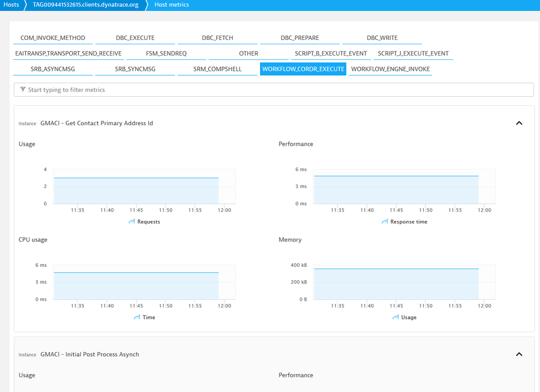540x392 pixels.
Task: Switch to the COM_INVOKE_METHOD tab
Action: pyautogui.click(x=53, y=38)
